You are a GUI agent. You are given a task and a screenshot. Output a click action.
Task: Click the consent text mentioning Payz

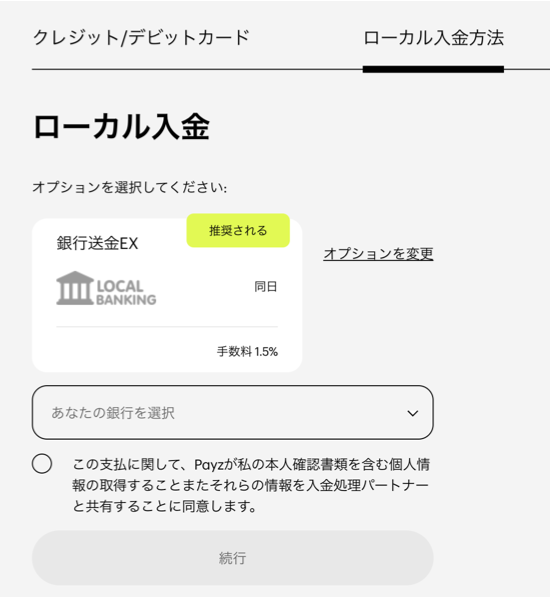click(251, 485)
